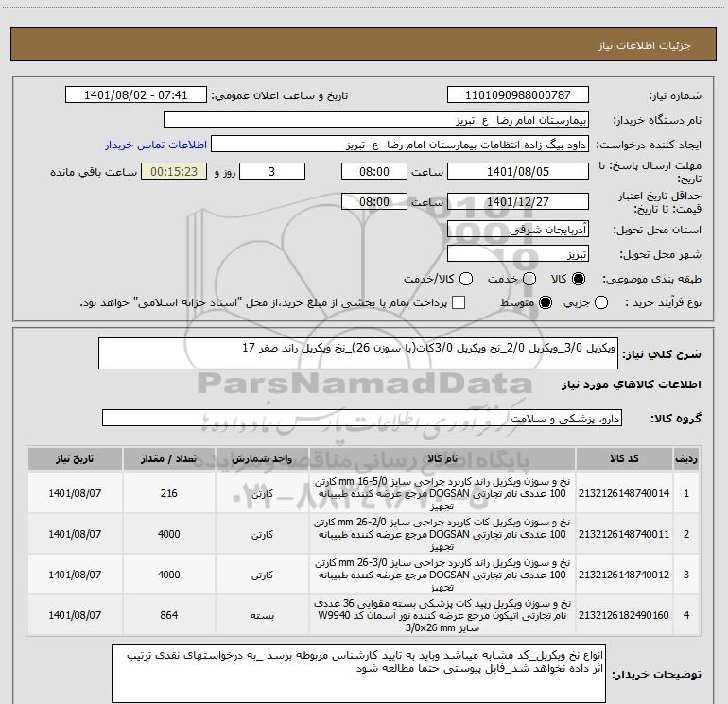
Task: Click the ردیف column header
Action: (686, 459)
